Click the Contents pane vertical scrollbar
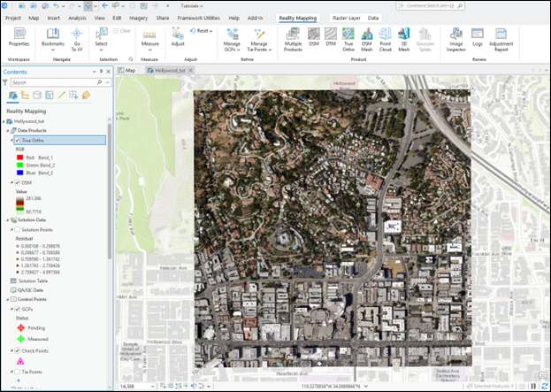The width and height of the screenshot is (551, 392). [110, 192]
